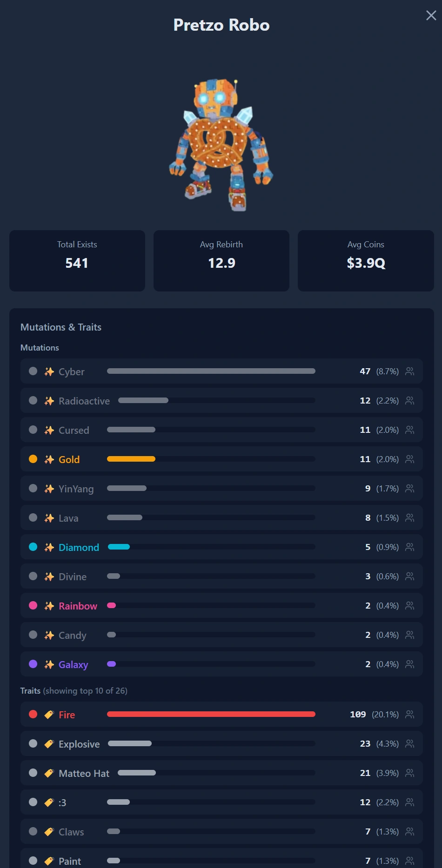
Task: Toggle the grey Cursed row dot
Action: 33,430
